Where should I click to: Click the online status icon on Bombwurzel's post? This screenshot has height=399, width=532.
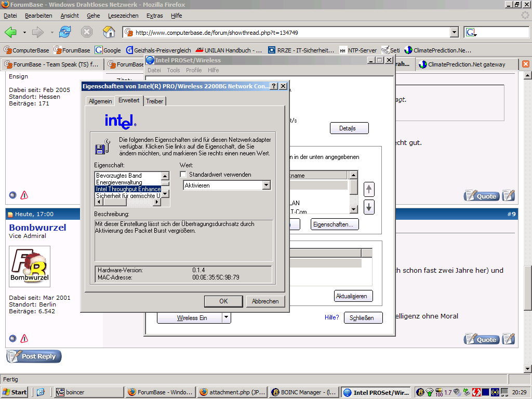coord(13,339)
